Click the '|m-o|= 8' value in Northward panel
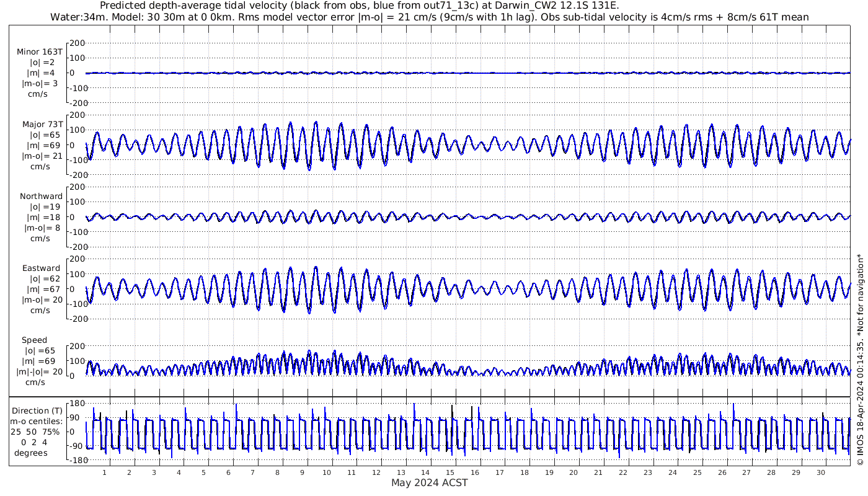 tap(42, 228)
